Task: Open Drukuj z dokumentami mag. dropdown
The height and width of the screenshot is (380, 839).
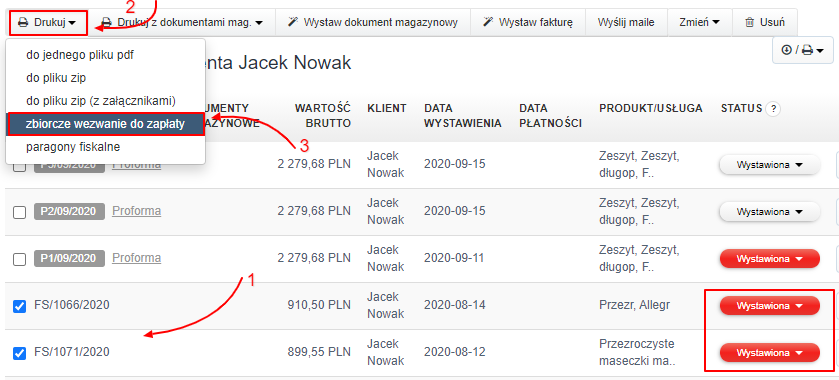Action: [183, 22]
